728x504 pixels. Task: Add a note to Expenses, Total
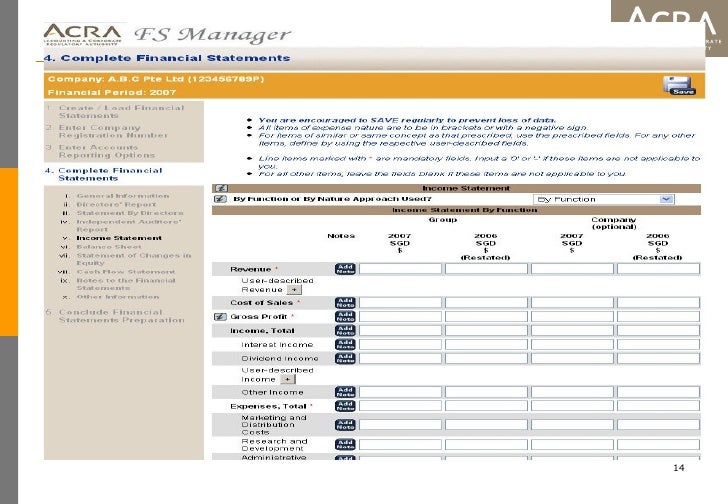coord(345,406)
